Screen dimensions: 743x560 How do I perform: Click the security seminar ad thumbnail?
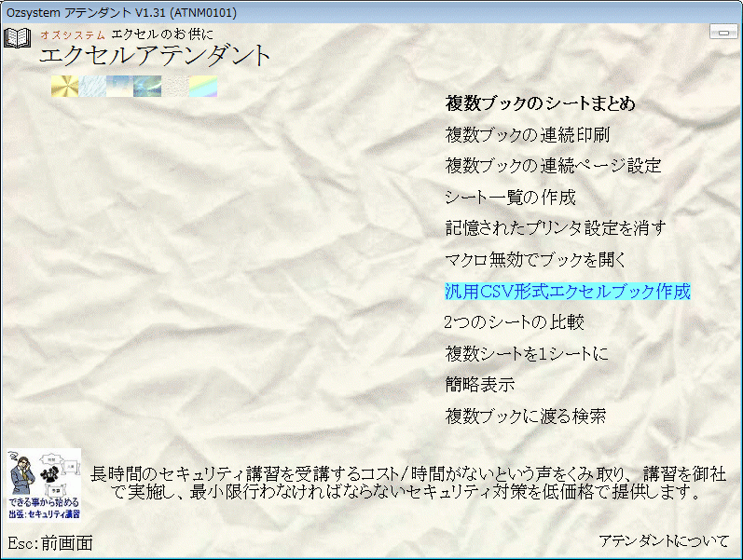coord(44,485)
